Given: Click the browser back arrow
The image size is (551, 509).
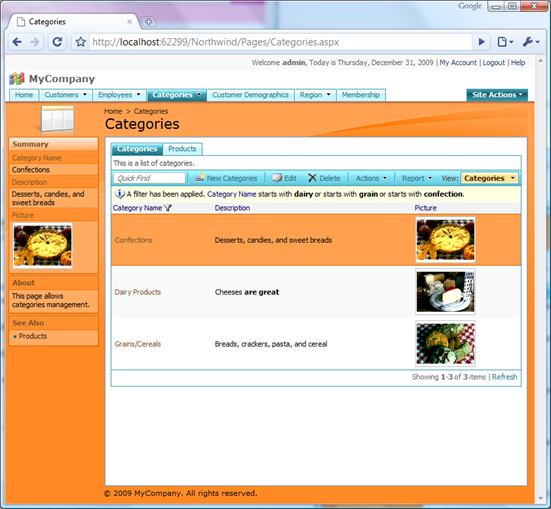Looking at the screenshot, I should pyautogui.click(x=17, y=42).
